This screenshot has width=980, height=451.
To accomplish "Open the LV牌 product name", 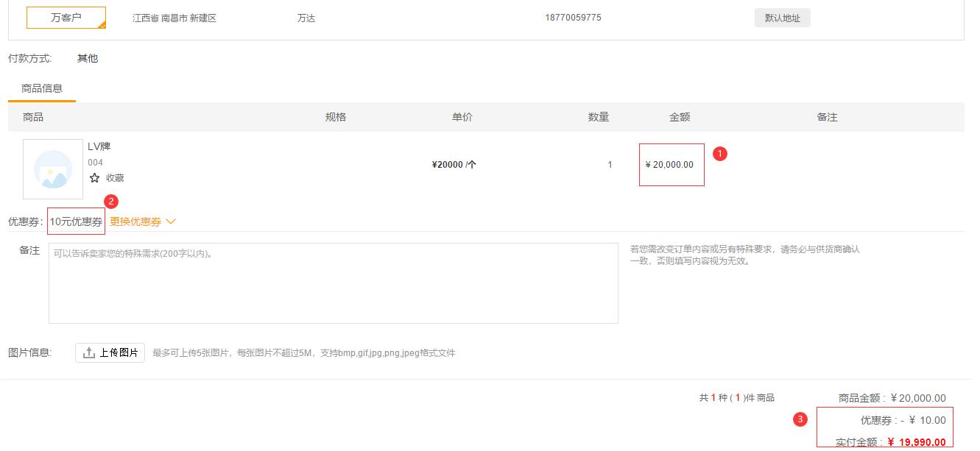I will click(x=99, y=146).
